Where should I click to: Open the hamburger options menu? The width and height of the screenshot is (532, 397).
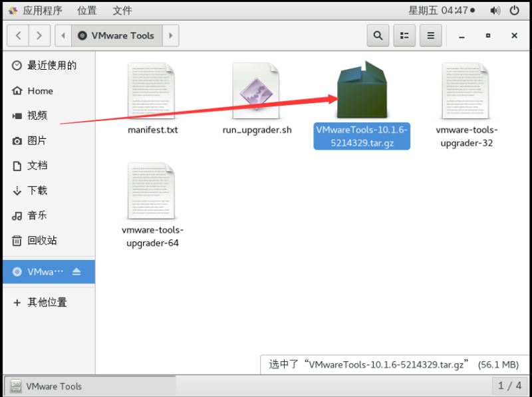[430, 35]
